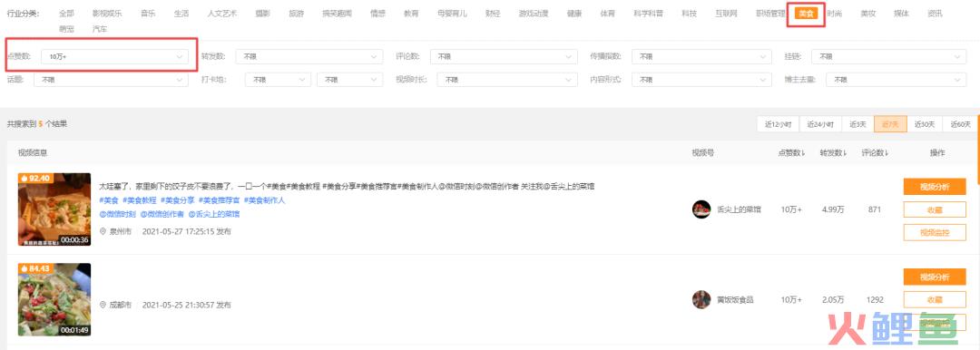Sort results by 点赞数 column arrow
Screen dimensions: 980x350
pyautogui.click(x=803, y=153)
